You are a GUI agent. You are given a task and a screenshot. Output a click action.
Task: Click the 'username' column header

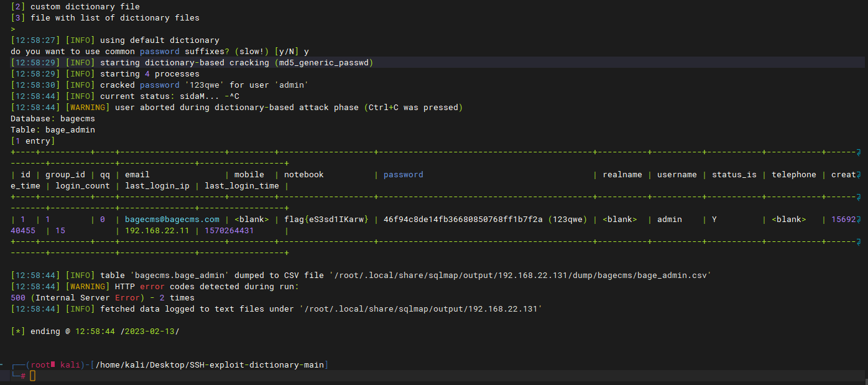[676, 175]
